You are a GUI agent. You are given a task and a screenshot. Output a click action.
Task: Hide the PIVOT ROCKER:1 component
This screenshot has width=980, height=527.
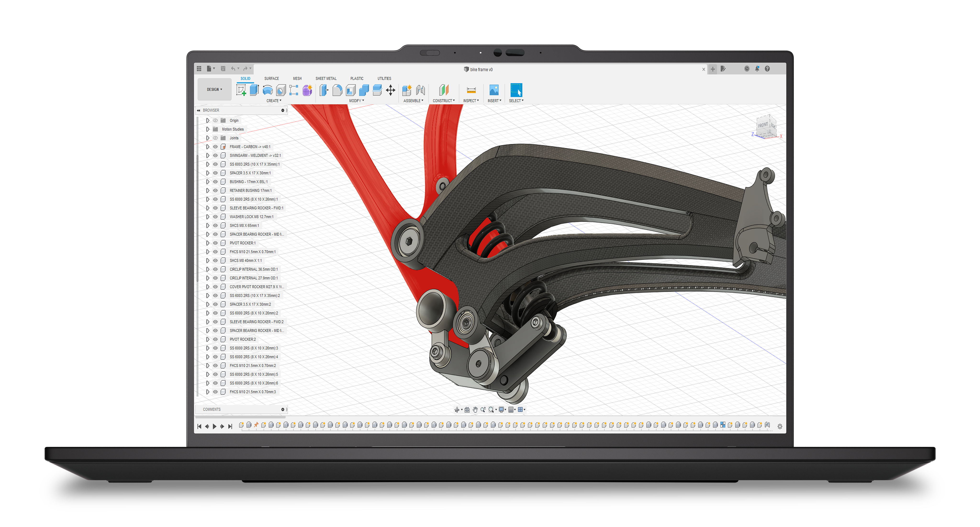pyautogui.click(x=215, y=243)
